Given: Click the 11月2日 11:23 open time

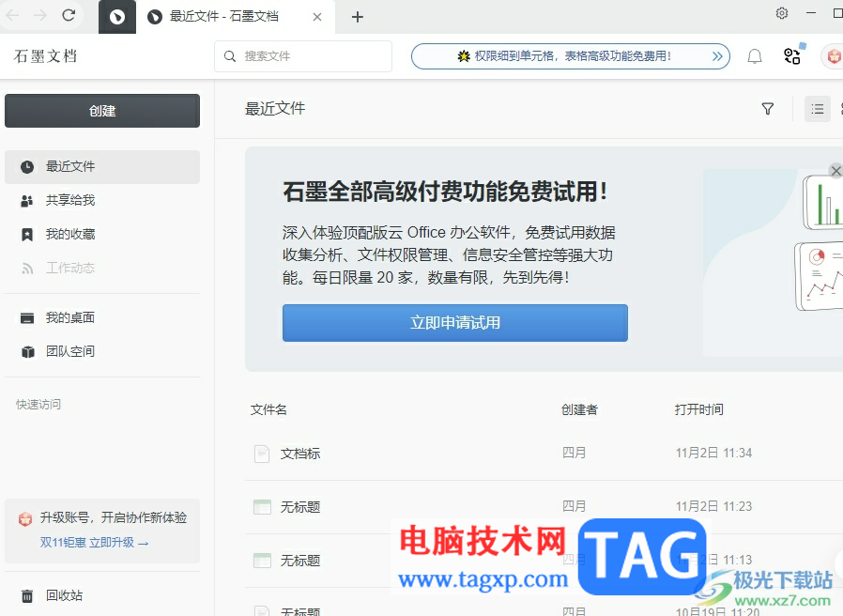Looking at the screenshot, I should click(x=713, y=506).
